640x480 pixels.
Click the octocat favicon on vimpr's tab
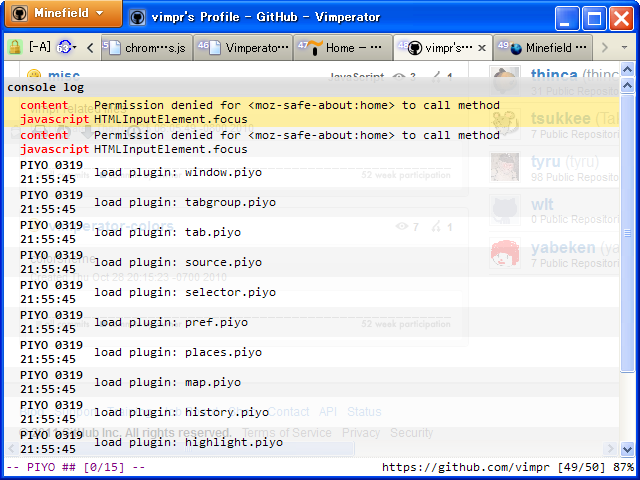pyautogui.click(x=415, y=48)
